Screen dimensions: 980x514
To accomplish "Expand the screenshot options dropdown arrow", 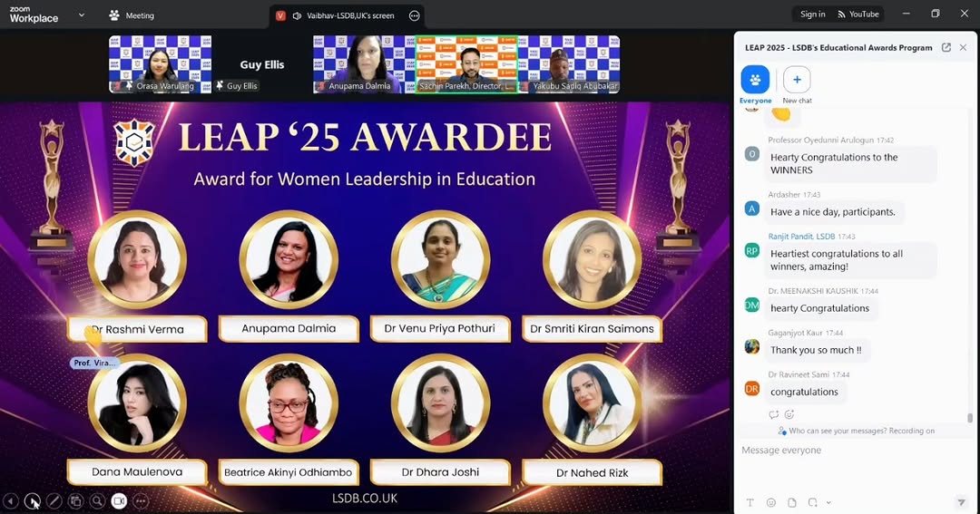I will 828,503.
